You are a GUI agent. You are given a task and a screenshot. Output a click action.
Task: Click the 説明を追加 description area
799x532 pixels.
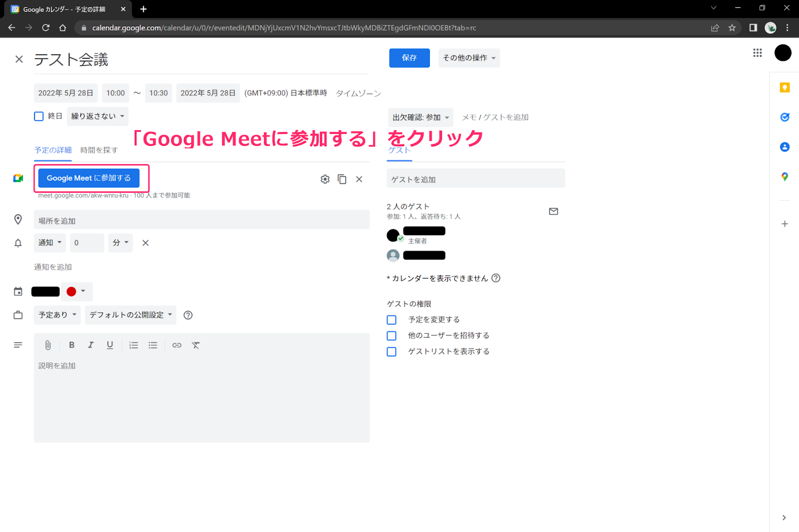click(x=202, y=399)
